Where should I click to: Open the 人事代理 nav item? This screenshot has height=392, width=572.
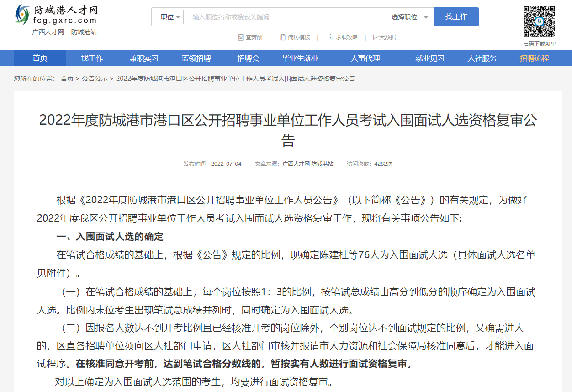click(365, 58)
